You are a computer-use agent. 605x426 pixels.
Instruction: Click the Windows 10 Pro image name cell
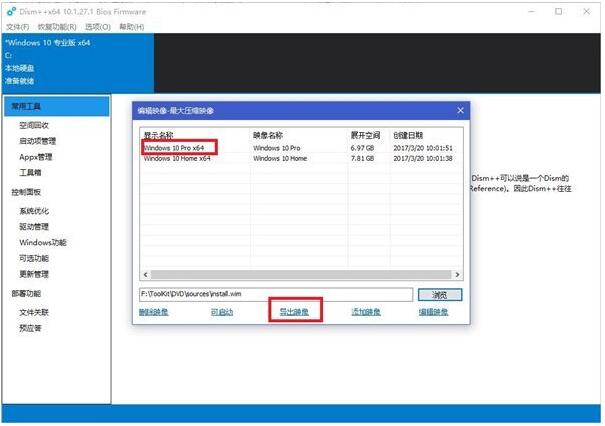tap(277, 148)
